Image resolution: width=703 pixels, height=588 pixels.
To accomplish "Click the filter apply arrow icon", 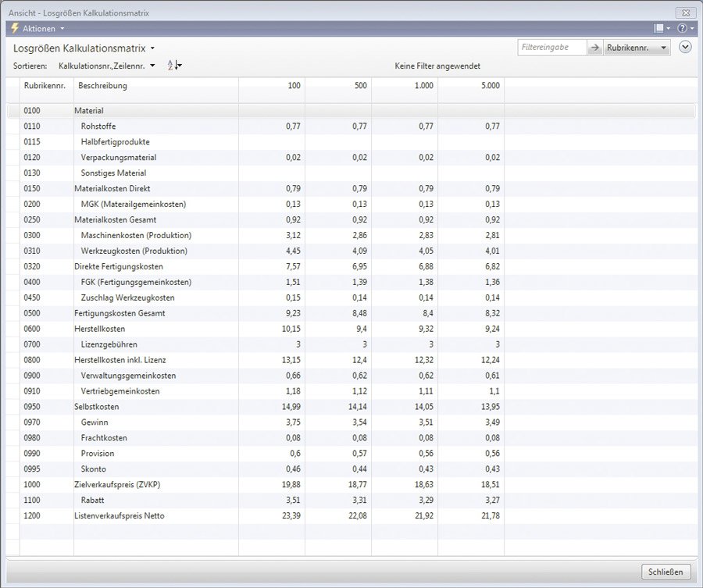I will [594, 48].
